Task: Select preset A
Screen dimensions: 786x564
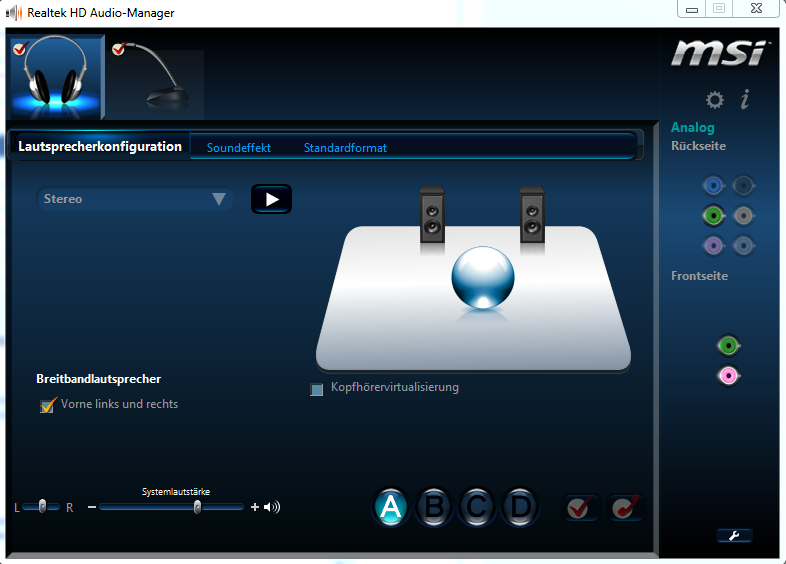Action: (x=390, y=507)
